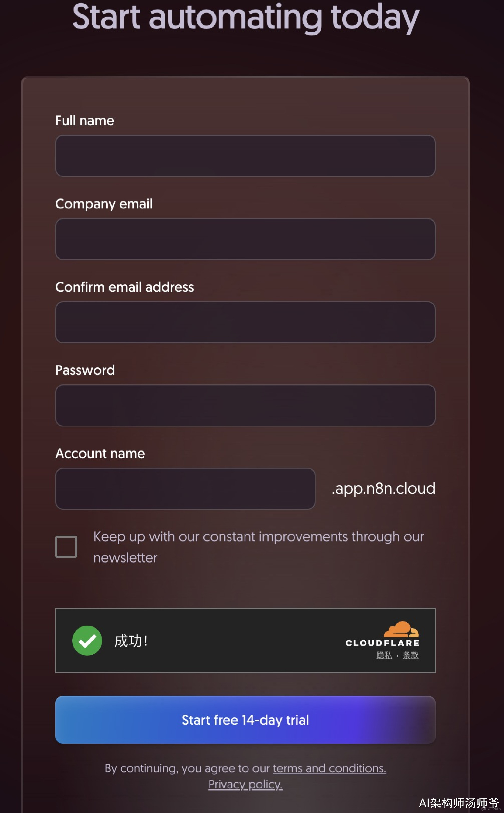
Task: Click the Cloudflare cloud logo
Action: (401, 629)
